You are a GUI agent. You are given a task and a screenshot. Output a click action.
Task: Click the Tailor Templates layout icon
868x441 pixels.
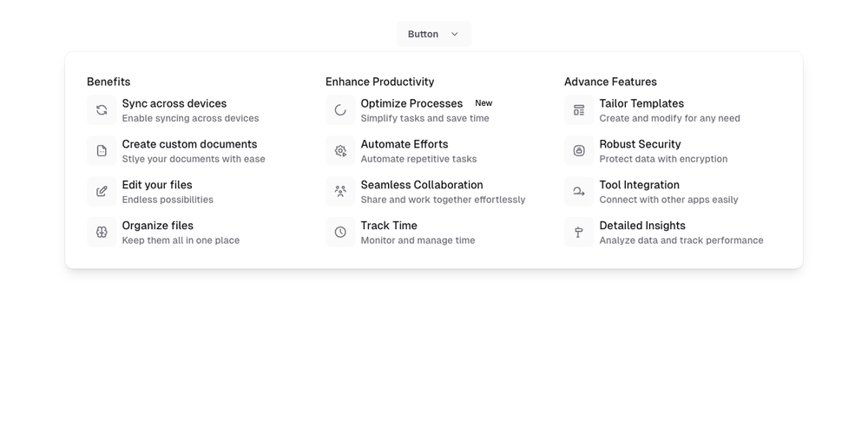579,110
